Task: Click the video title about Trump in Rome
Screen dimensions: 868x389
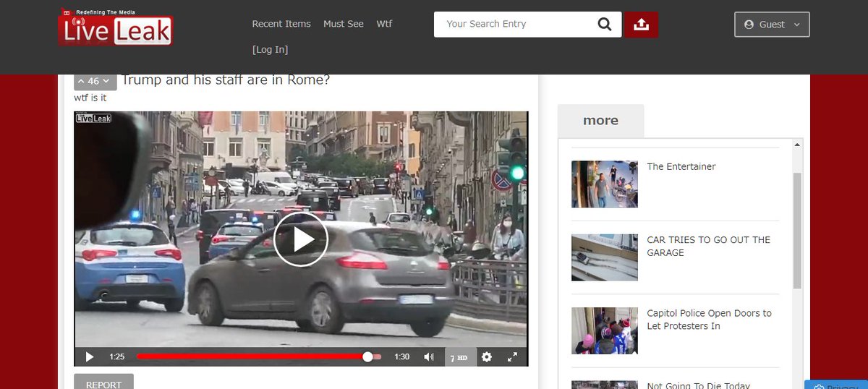Action: [226, 80]
